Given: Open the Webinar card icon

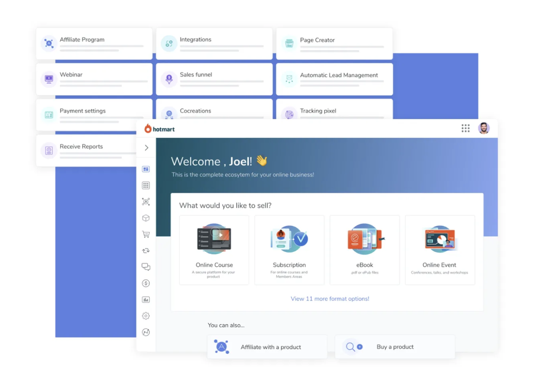Looking at the screenshot, I should pyautogui.click(x=49, y=79).
